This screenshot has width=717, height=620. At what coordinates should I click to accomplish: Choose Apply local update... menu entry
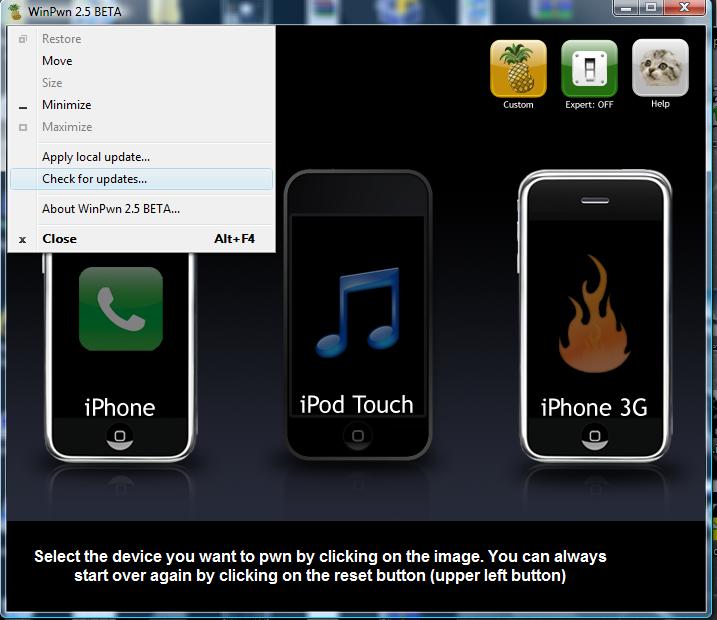click(x=96, y=157)
